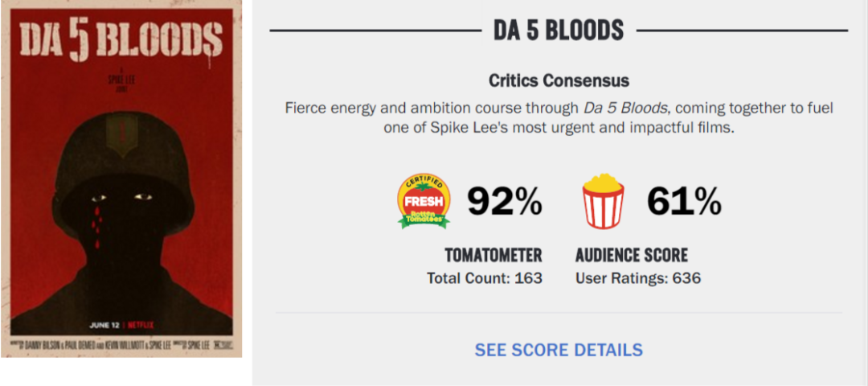
Task: Click the popcorn bucket audience icon
Action: pos(603,202)
